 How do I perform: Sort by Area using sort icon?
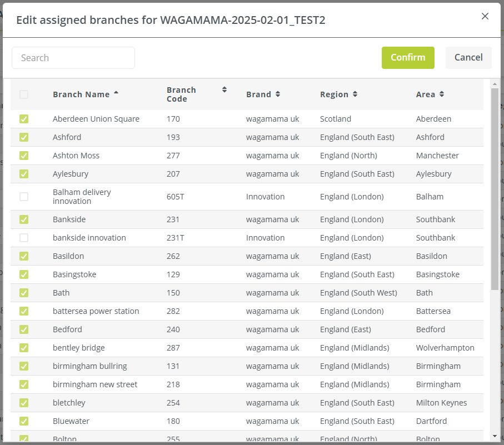click(x=442, y=94)
